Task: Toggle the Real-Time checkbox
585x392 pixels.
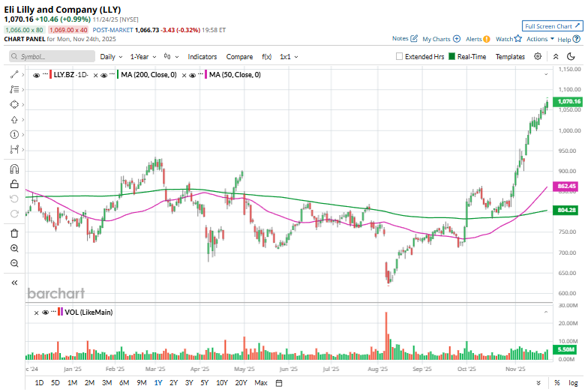Action: (x=451, y=57)
